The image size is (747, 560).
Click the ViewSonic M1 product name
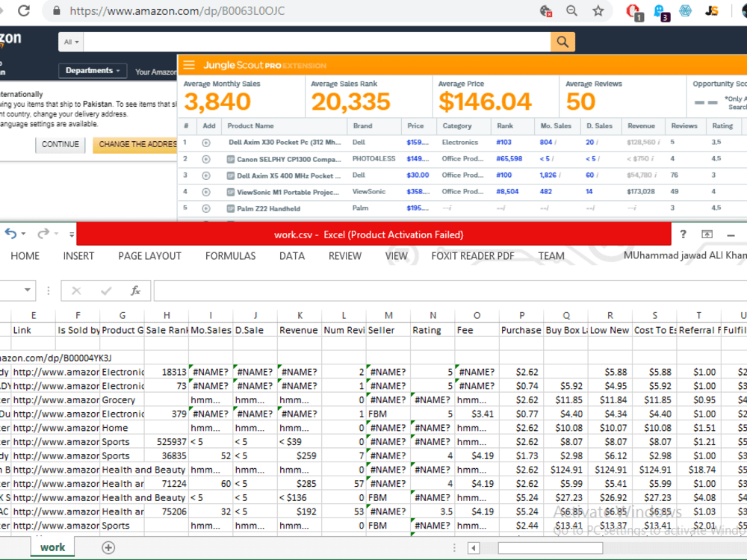coord(288,193)
